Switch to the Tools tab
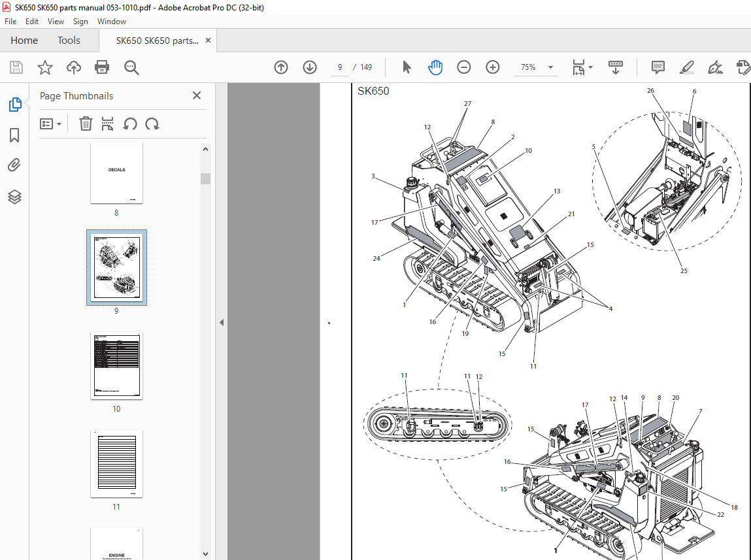Viewport: 751px width, 560px height. [x=69, y=41]
